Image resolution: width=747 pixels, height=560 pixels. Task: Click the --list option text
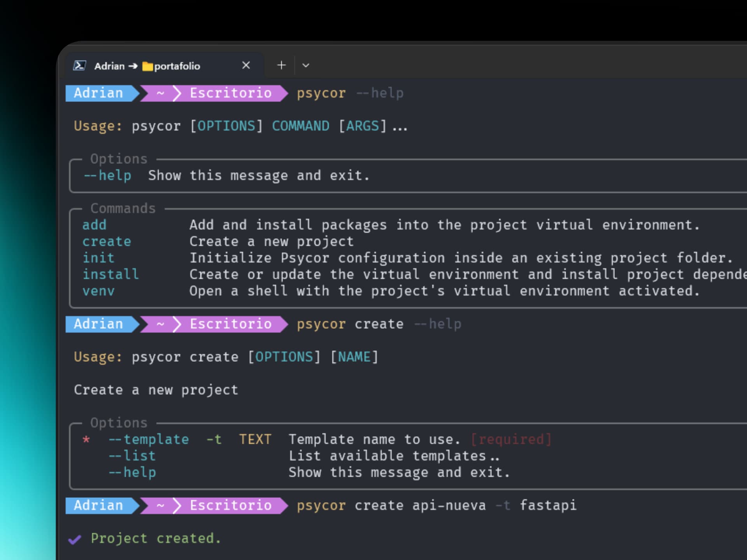tap(132, 456)
